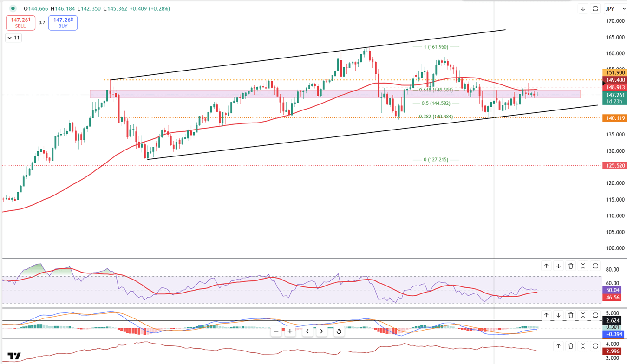Viewport: 627px width, 364px height.
Task: Move the MACD pane down
Action: [x=558, y=315]
